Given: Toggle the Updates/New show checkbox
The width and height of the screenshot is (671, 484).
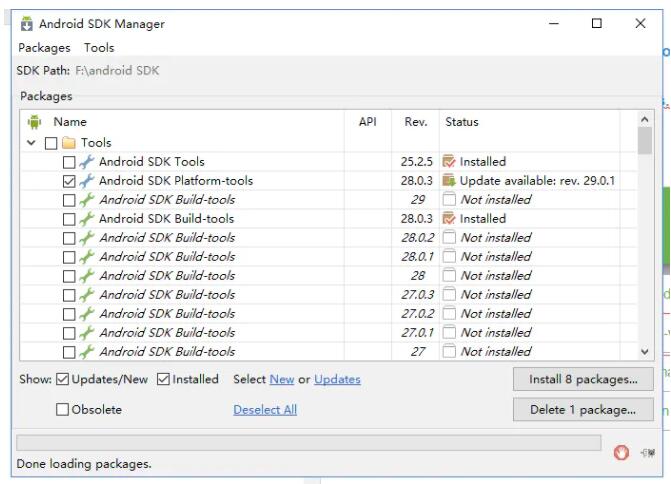Looking at the screenshot, I should (62, 379).
